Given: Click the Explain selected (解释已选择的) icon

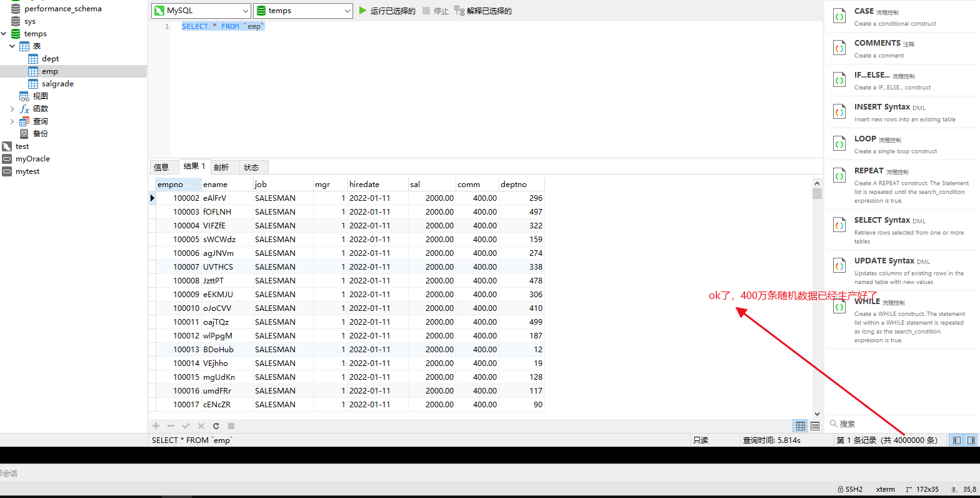Looking at the screenshot, I should 459,11.
